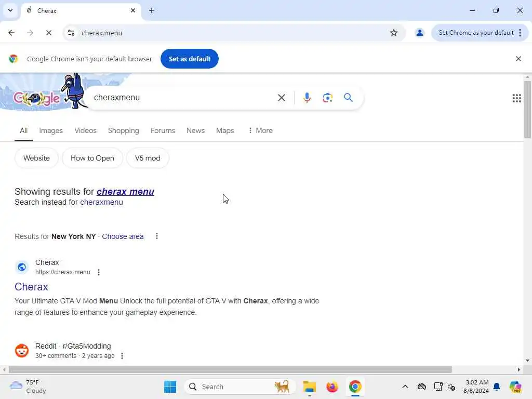Click the scroll down arrow
This screenshot has width=532, height=399.
(527, 361)
